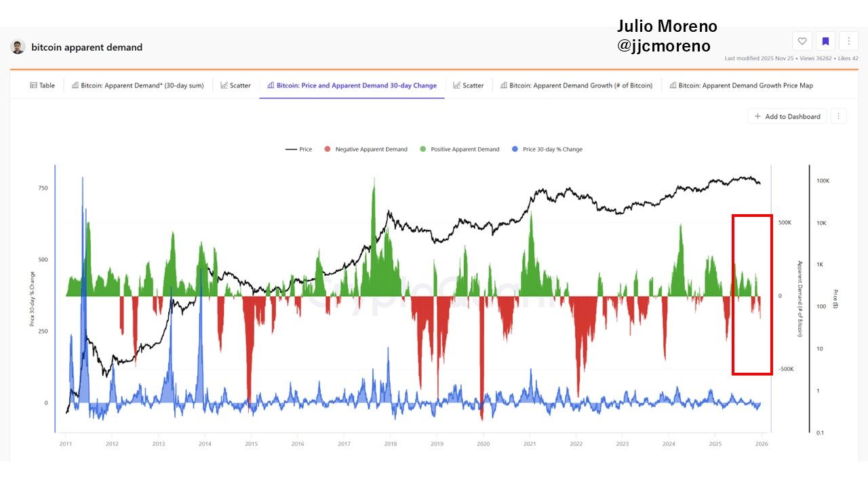Select Price and Apparent Demand 30-day Change tab
The height and width of the screenshot is (488, 868).
(352, 85)
